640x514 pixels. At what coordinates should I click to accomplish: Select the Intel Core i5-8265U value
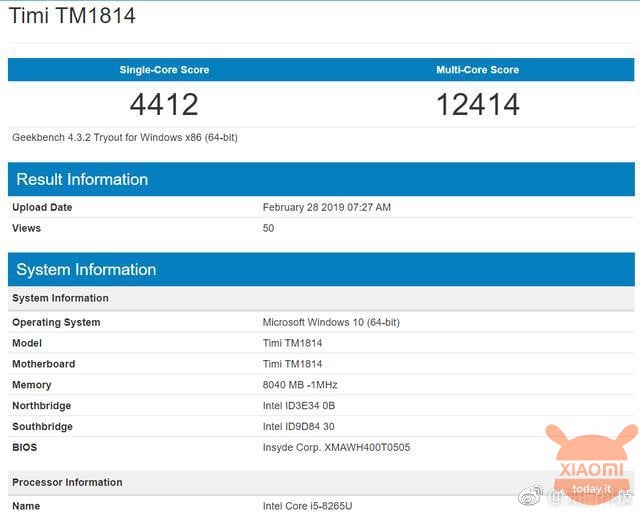(x=307, y=506)
